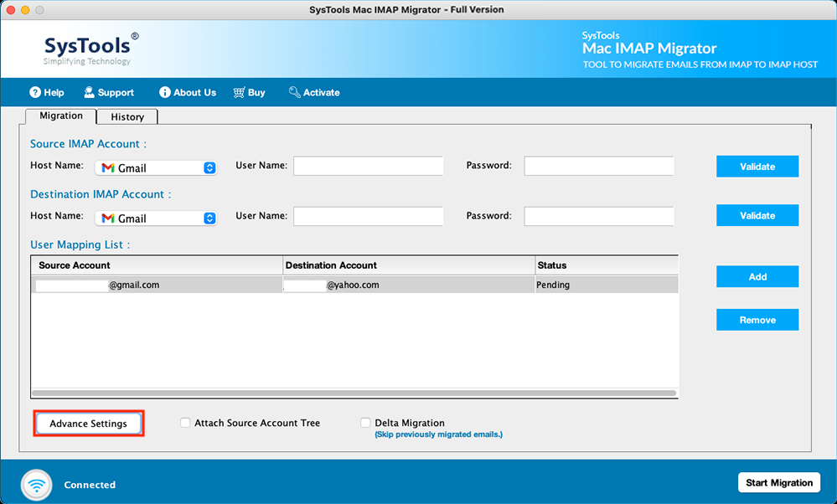Validate the Source IMAP account

(757, 167)
